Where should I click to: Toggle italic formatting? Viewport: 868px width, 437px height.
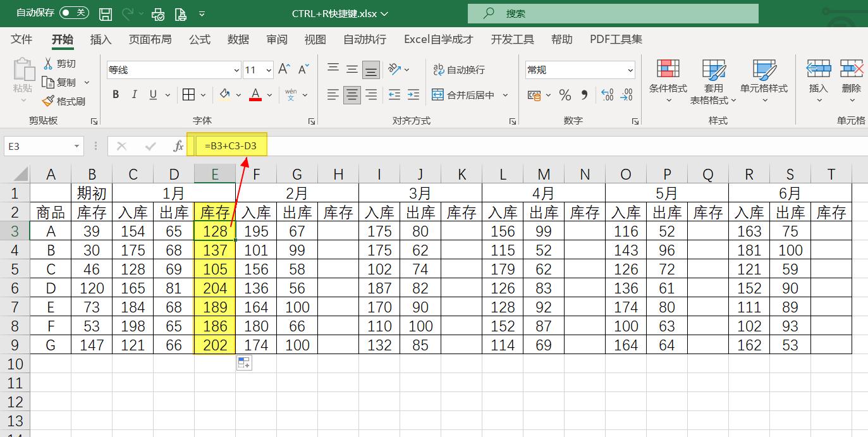point(133,94)
